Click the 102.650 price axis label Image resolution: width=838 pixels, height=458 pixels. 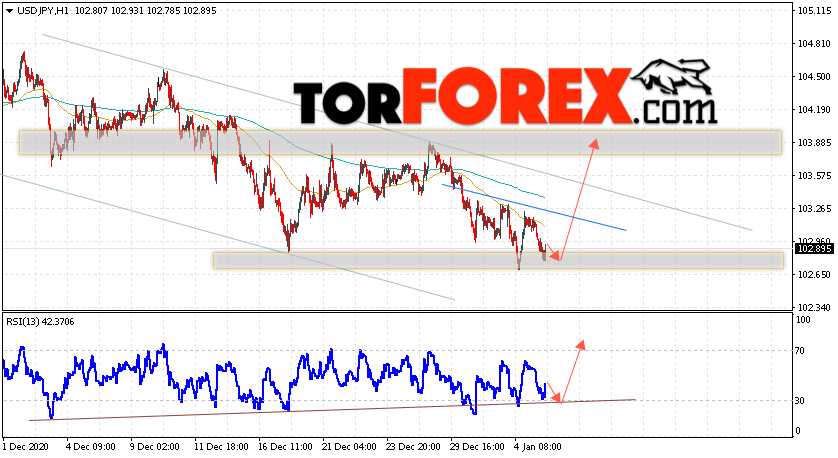click(x=814, y=275)
